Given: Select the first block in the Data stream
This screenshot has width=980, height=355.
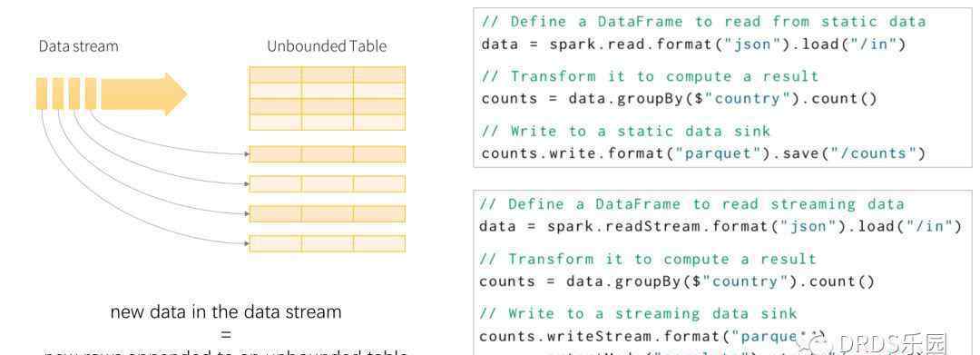Looking at the screenshot, I should [42, 94].
